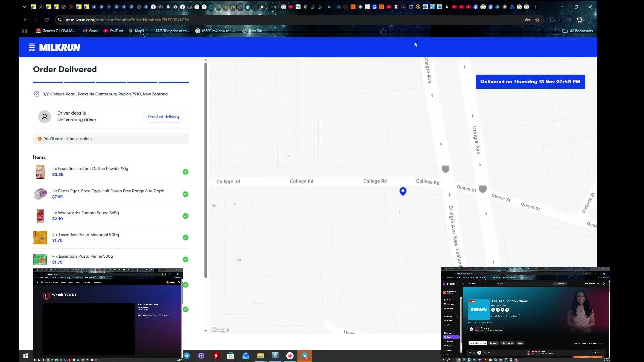Open the Chrome profile avatar

pyautogui.click(x=579, y=20)
